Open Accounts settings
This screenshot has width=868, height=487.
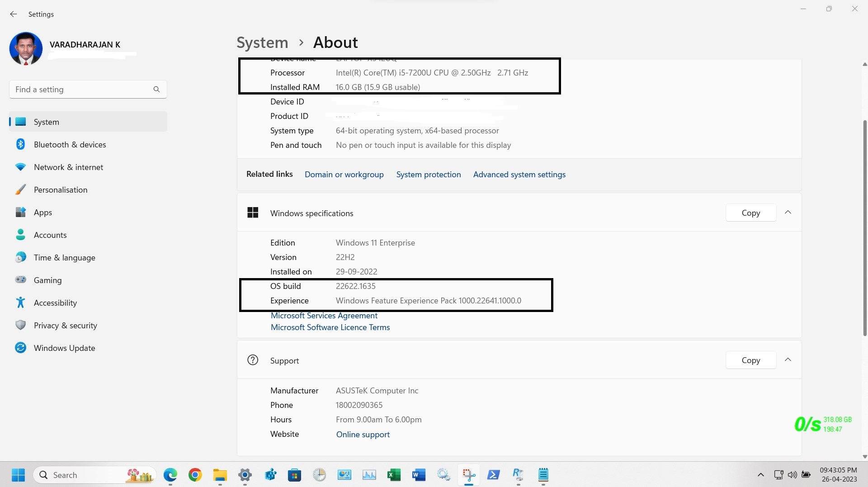tap(88, 235)
